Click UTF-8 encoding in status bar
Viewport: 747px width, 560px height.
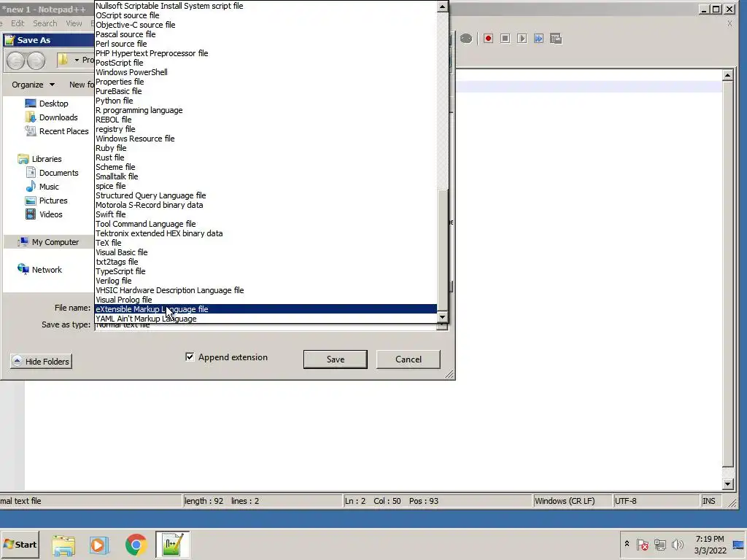(x=656, y=501)
